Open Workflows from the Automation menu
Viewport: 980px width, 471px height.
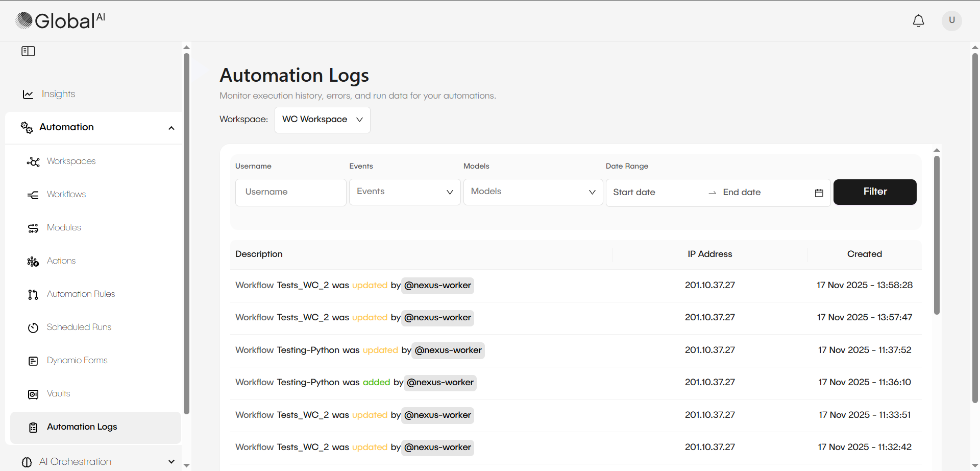click(x=33, y=194)
